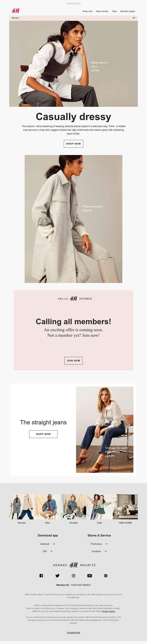
Task: Click the arrow beside Contact
Action: click(105, 551)
